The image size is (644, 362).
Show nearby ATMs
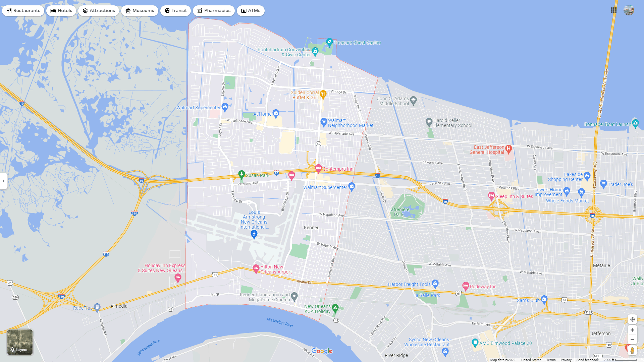coord(251,11)
